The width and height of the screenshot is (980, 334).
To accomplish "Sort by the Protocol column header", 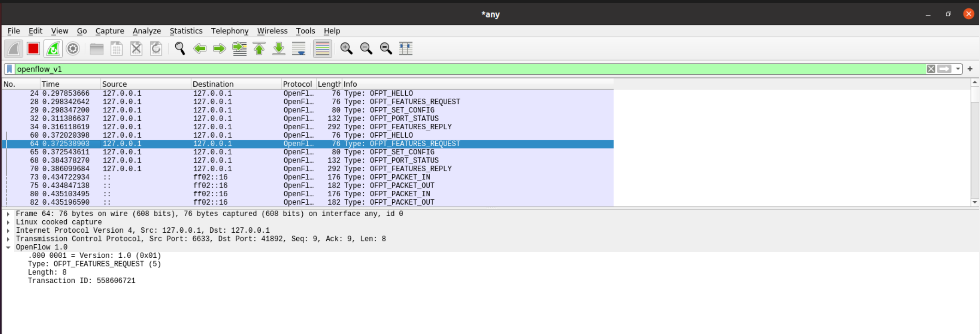I will (x=299, y=84).
